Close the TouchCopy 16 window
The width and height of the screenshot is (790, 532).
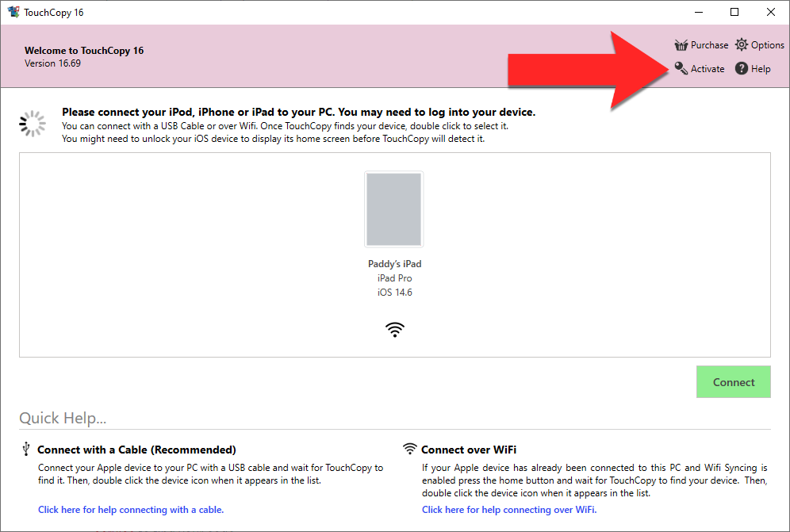[771, 12]
